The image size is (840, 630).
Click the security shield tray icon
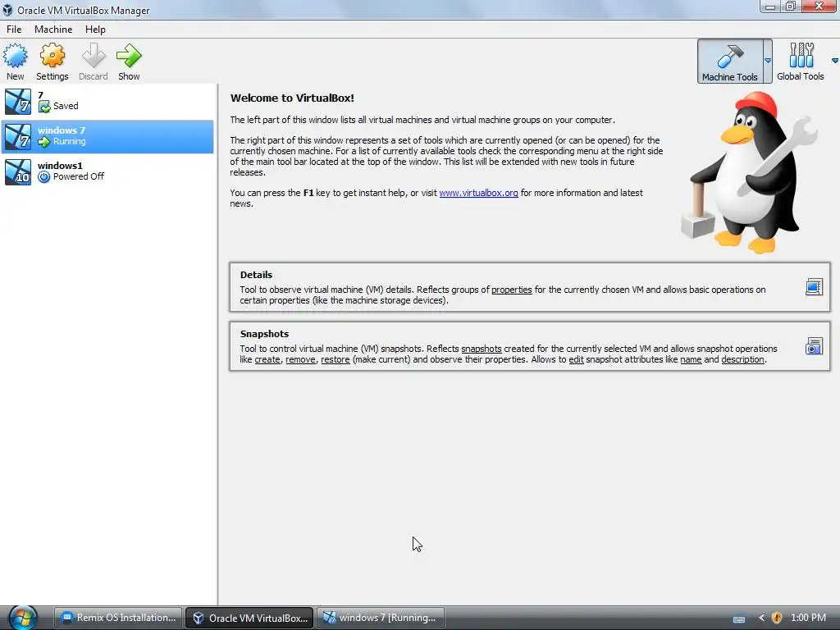coord(777,618)
